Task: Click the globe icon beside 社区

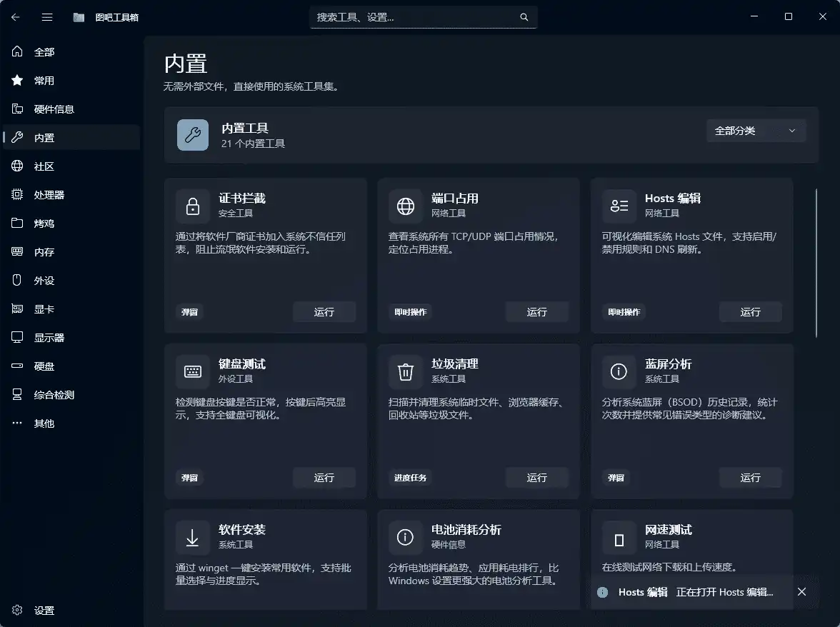Action: (x=17, y=166)
